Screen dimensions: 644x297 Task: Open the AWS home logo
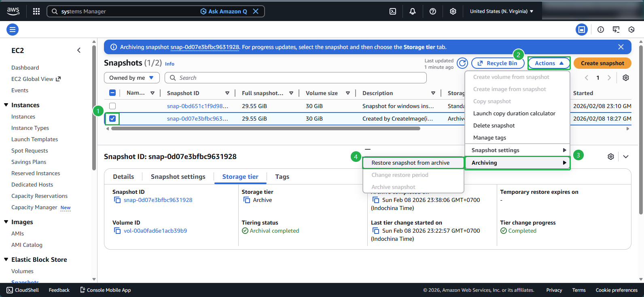pyautogui.click(x=13, y=11)
